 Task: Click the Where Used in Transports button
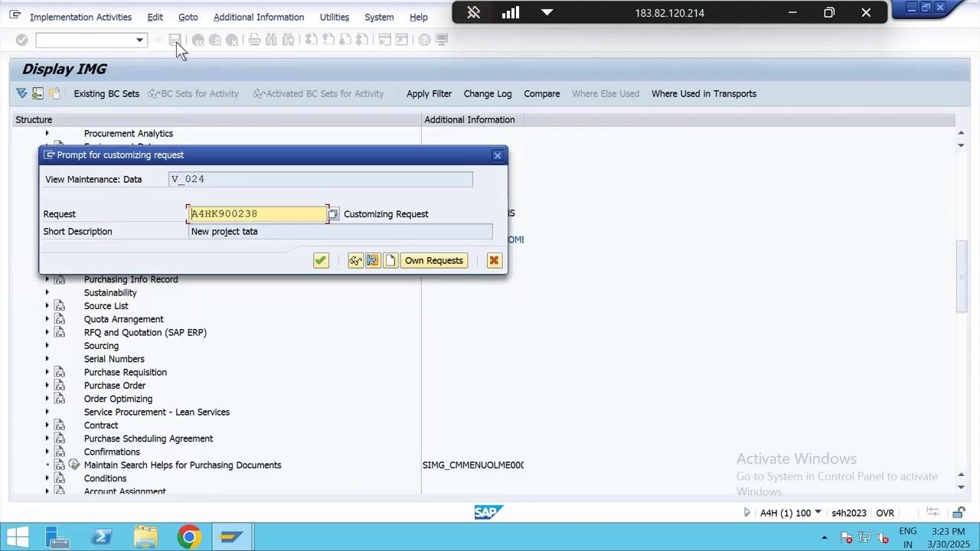coord(704,93)
